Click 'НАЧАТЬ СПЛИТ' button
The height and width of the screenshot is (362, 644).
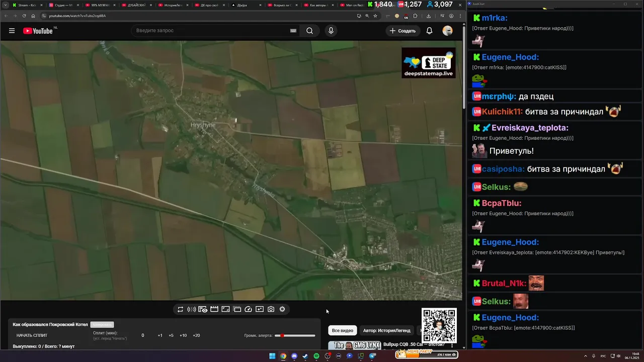[x=32, y=335]
